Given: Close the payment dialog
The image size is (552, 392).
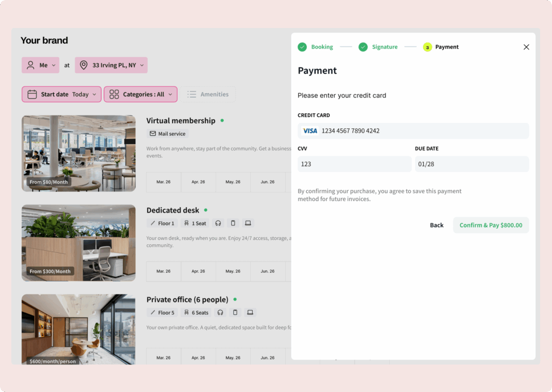Looking at the screenshot, I should tap(526, 47).
